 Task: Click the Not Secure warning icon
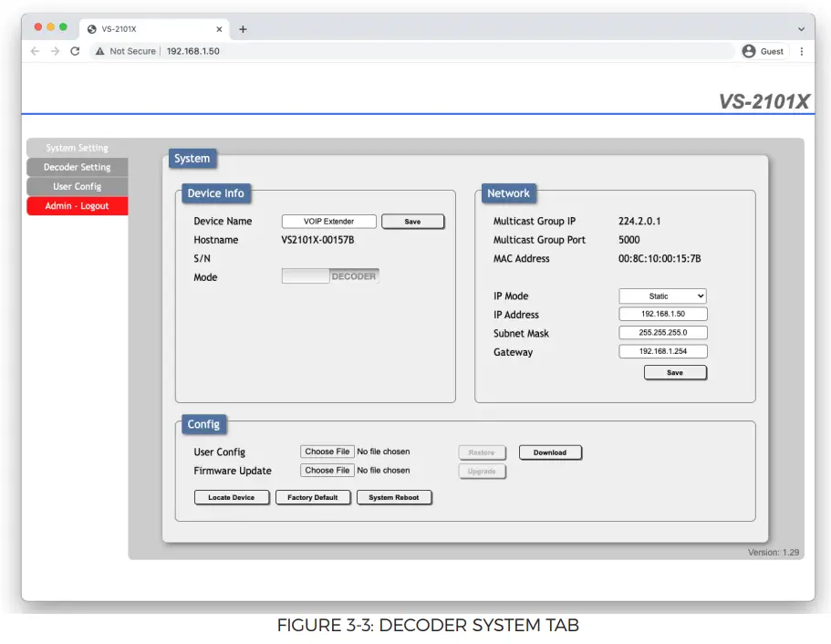click(100, 51)
